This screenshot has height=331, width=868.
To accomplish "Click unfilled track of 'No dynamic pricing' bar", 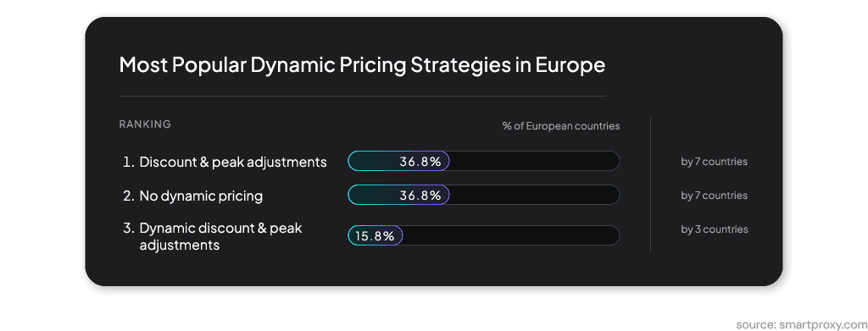I will 534,195.
